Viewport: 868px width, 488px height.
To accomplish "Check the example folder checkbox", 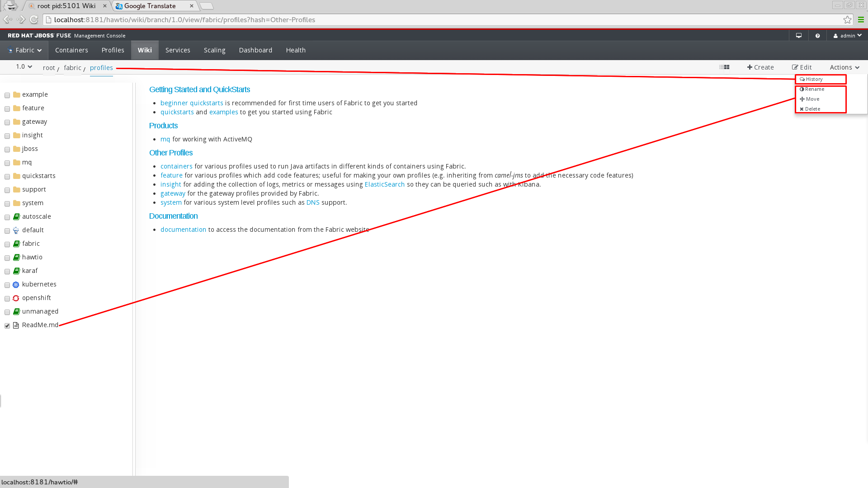I will [7, 95].
